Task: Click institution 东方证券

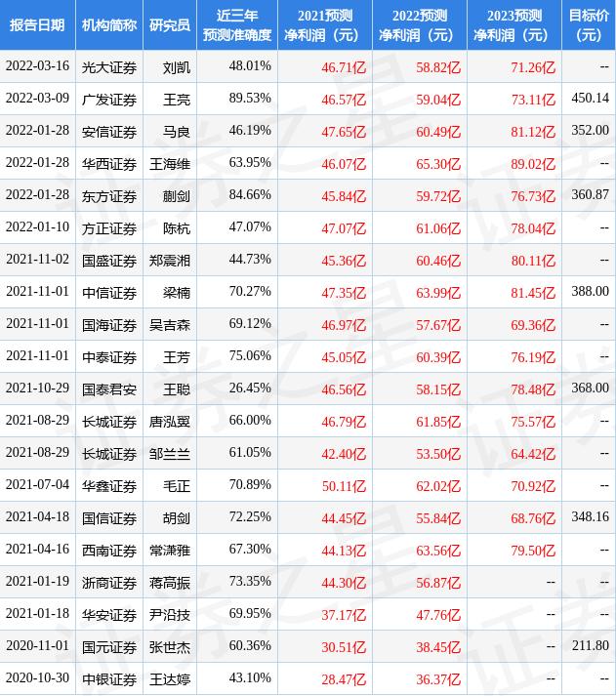Action: pos(109,196)
